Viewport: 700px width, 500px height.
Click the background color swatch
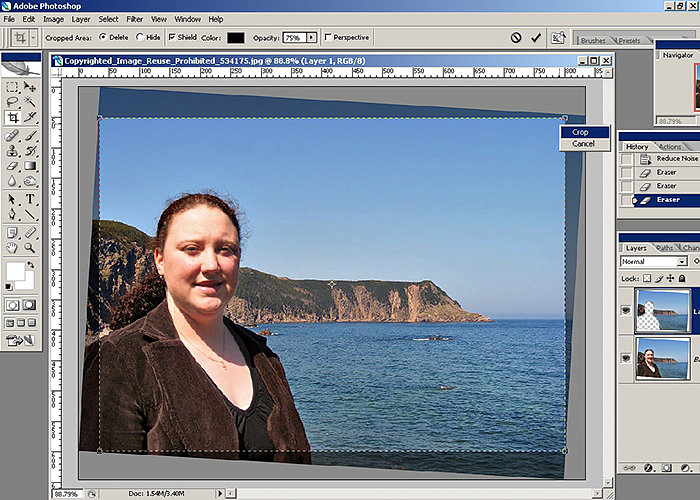point(28,282)
